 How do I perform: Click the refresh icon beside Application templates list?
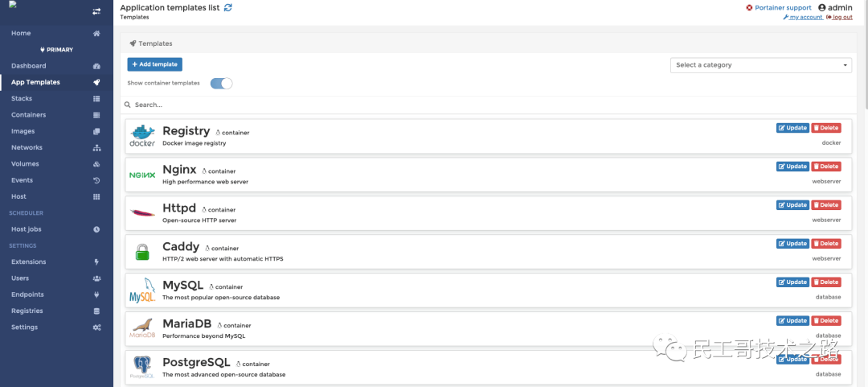228,7
